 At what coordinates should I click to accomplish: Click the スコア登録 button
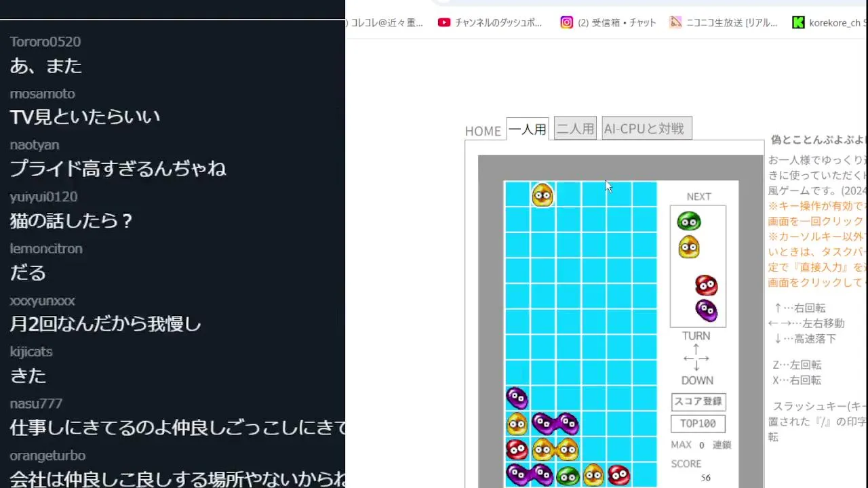pos(698,401)
